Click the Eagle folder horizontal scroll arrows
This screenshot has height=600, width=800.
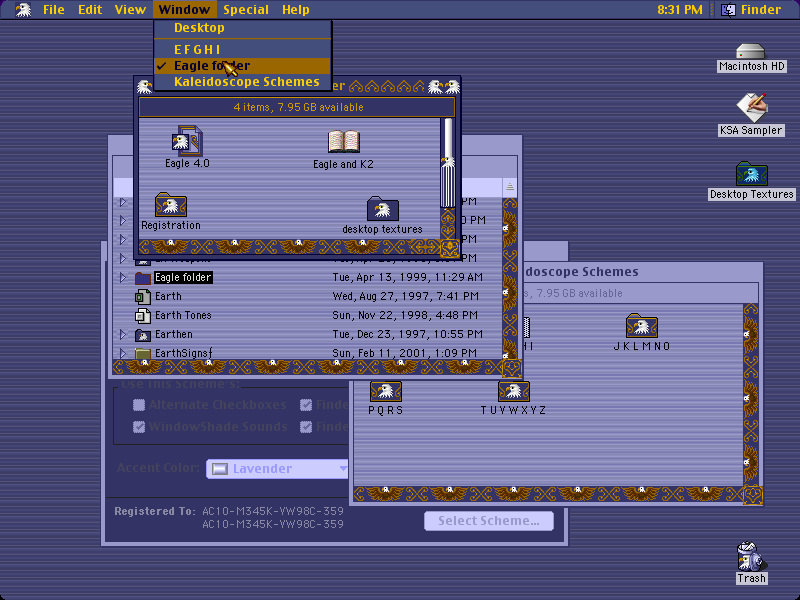424,247
